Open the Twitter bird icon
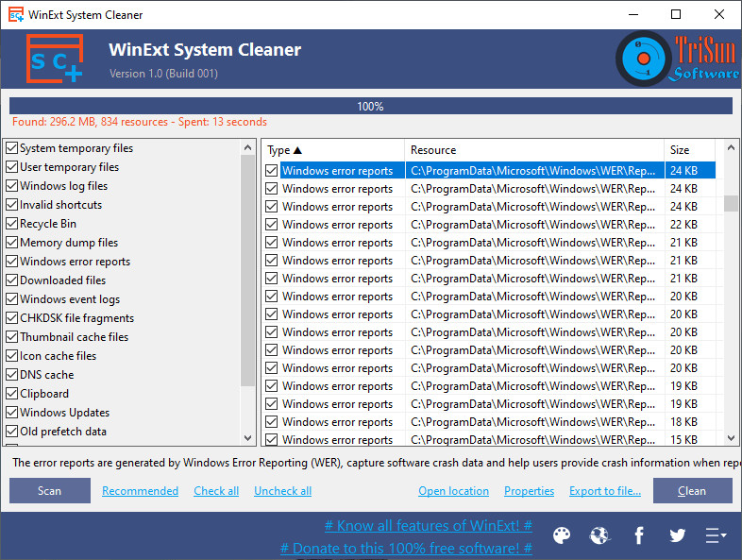Viewport: 742px width, 560px height. [677, 535]
